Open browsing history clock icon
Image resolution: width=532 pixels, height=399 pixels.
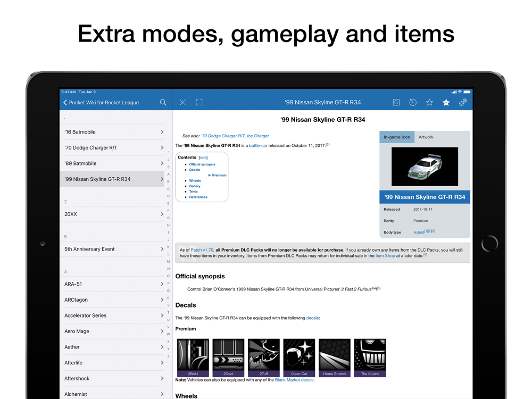pyautogui.click(x=413, y=103)
